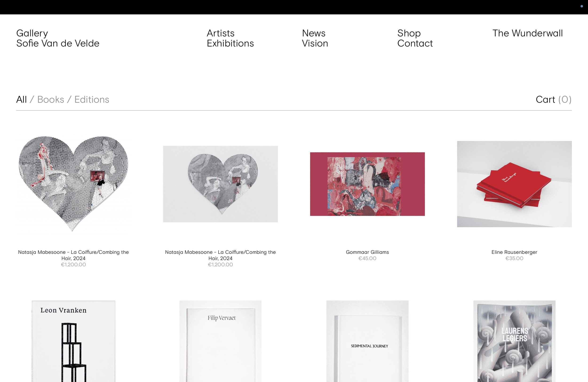
Task: Open Eline Rausenberger red books thumbnail
Action: click(514, 184)
